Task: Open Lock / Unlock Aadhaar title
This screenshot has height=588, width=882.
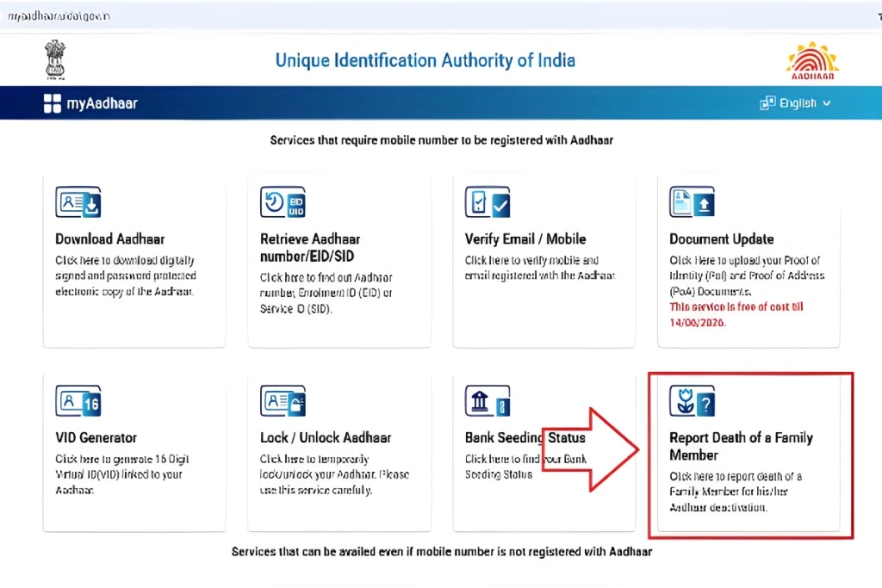Action: 326,437
